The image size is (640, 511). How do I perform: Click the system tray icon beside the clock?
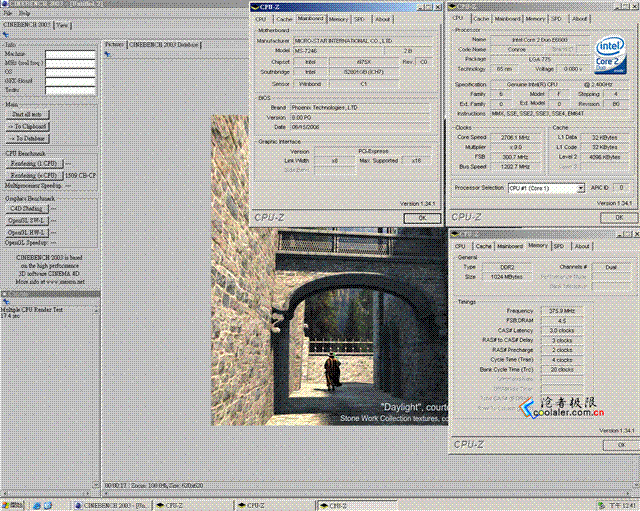pos(600,506)
